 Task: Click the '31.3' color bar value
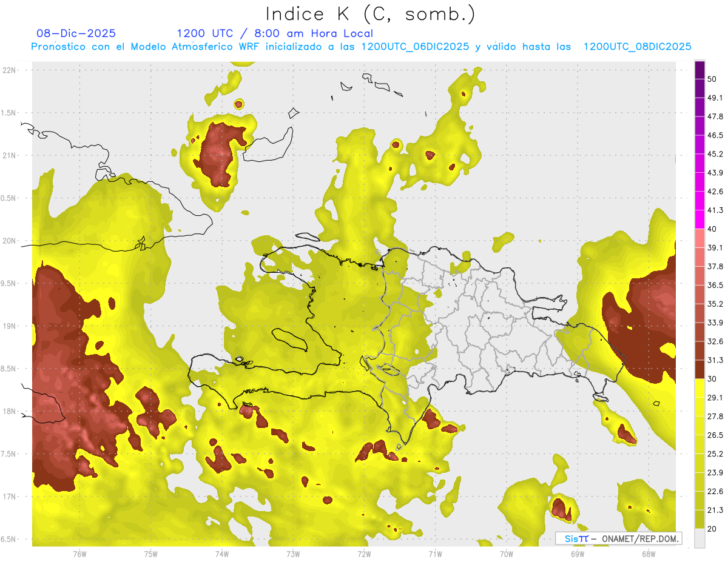715,360
